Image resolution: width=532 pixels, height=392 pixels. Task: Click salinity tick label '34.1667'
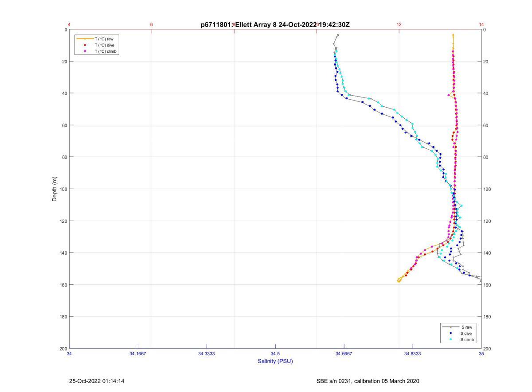(x=138, y=353)
